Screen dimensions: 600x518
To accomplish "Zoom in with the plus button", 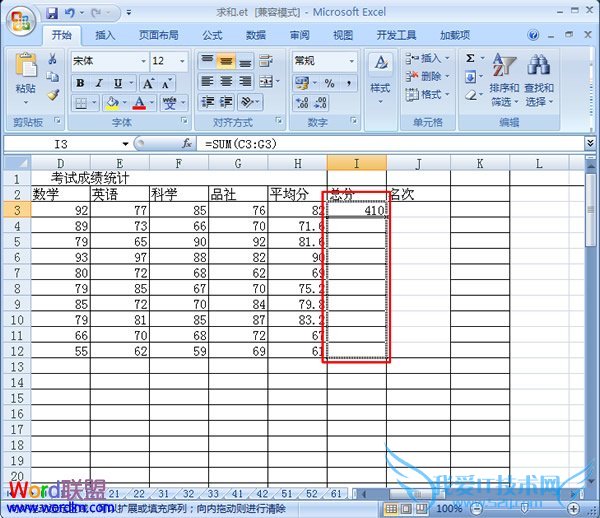I will coord(573,508).
